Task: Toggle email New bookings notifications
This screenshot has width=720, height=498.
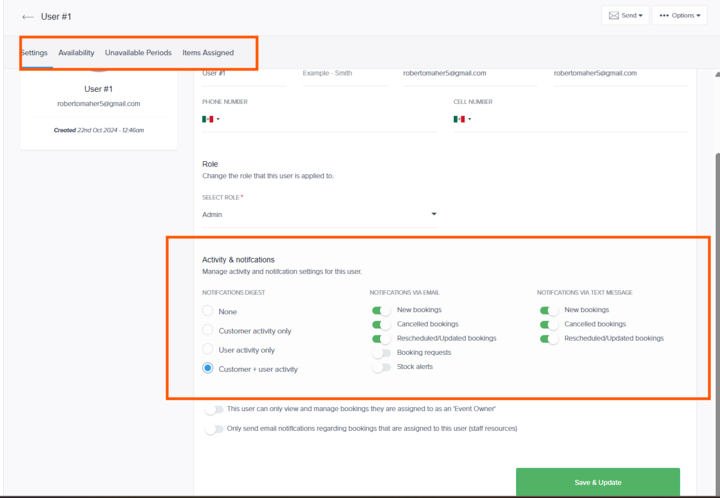Action: pyautogui.click(x=381, y=310)
